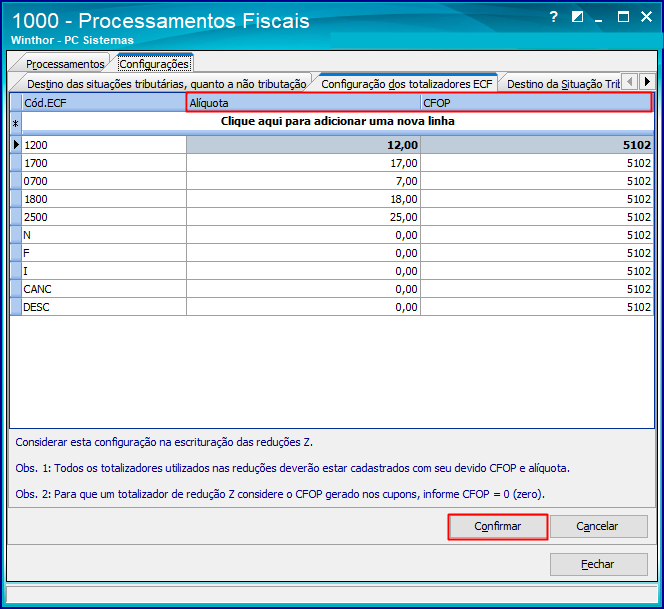Screen dimensions: 664x609
Task: Select the row indicator of row 1700
Action: [16, 163]
